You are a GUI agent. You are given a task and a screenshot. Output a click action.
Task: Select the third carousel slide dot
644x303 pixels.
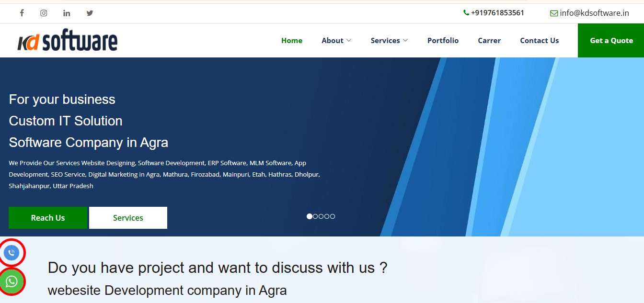coord(321,216)
